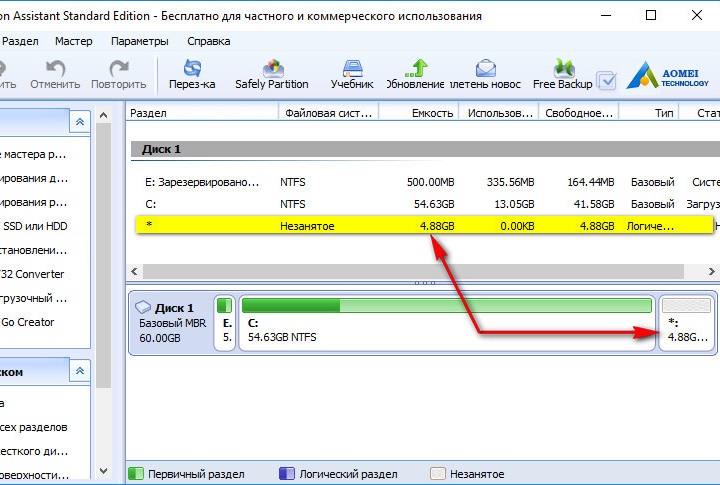
Task: Click the 54.63GB capacity cell in the list
Action: point(434,204)
